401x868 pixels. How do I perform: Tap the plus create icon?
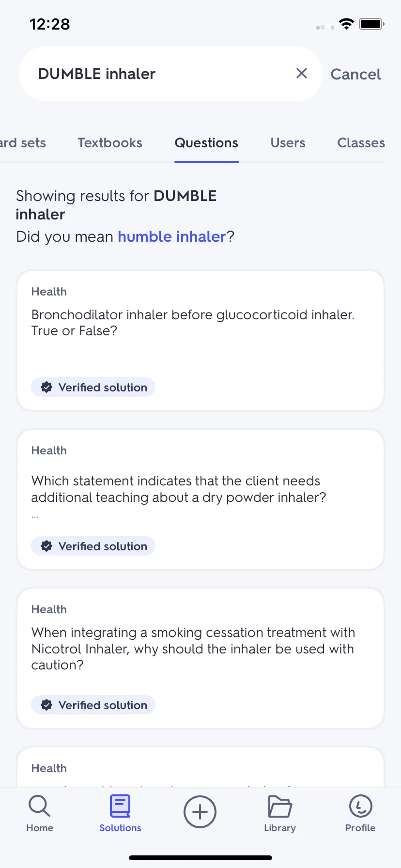pos(200,812)
